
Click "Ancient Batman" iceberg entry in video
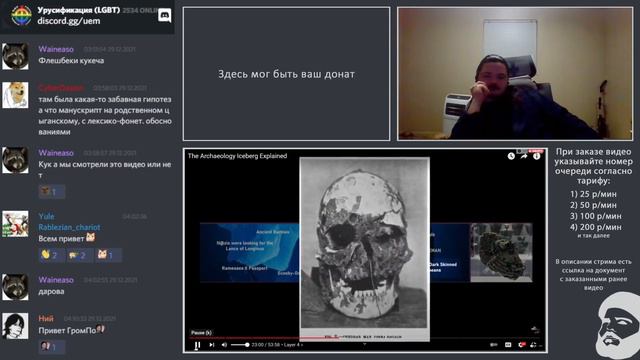pos(273,232)
